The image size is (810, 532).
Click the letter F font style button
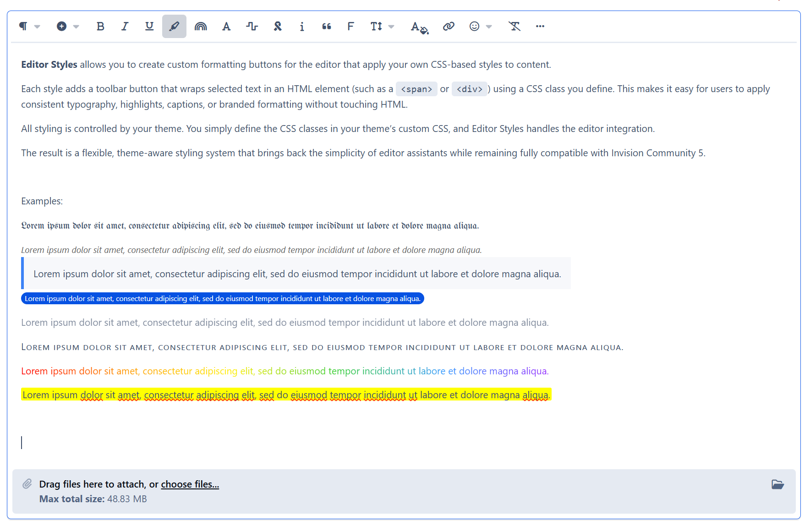350,27
